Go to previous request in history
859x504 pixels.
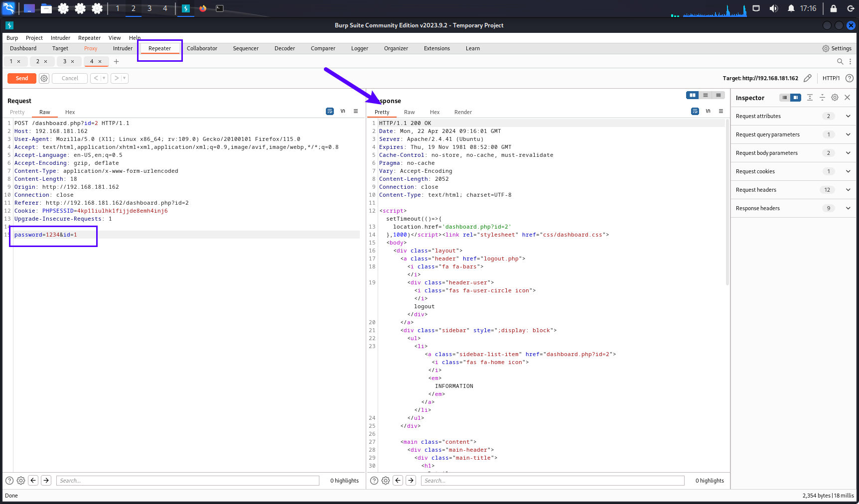click(x=96, y=78)
